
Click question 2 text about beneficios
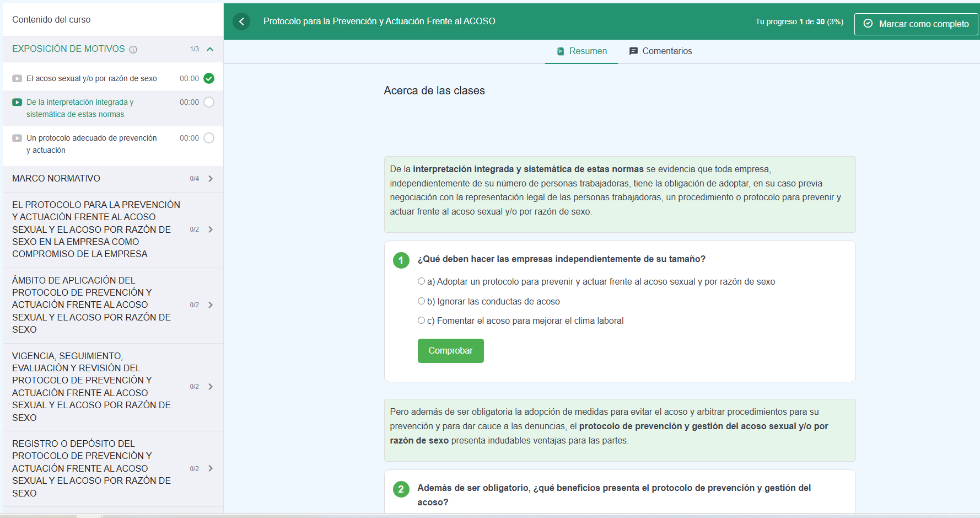point(614,495)
